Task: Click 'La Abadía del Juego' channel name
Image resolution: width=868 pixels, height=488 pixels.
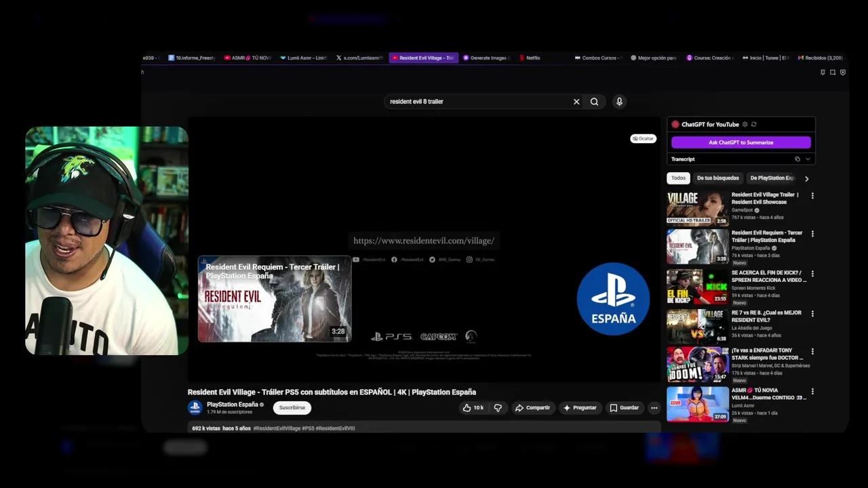Action: point(752,328)
